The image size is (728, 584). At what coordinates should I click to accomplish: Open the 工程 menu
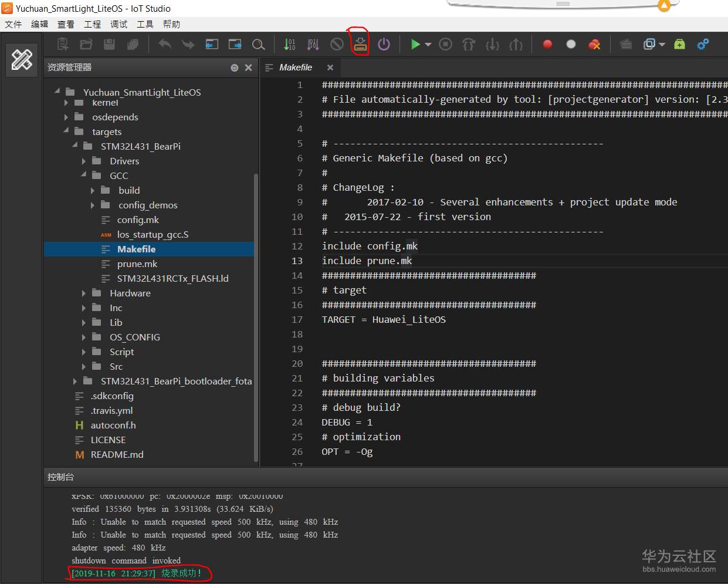click(x=92, y=24)
